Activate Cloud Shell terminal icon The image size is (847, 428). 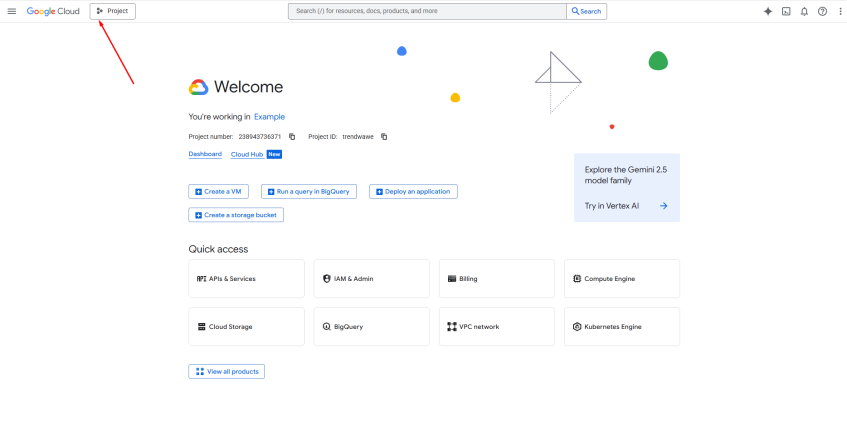[786, 11]
